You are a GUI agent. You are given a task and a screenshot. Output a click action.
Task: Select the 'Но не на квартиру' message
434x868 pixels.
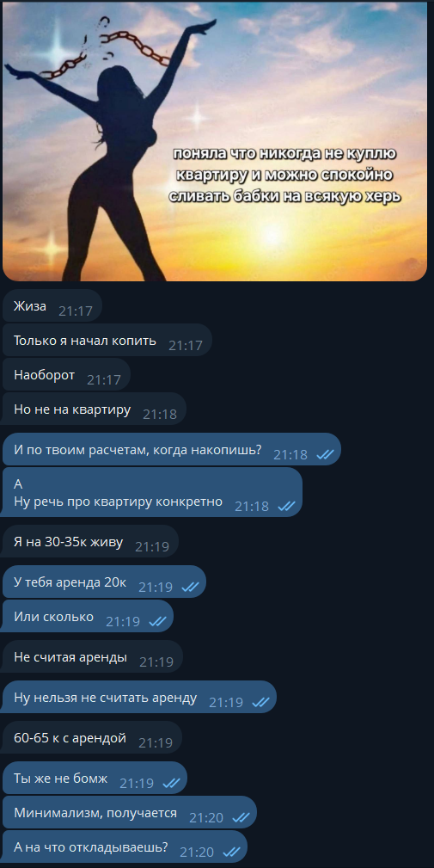(x=95, y=409)
